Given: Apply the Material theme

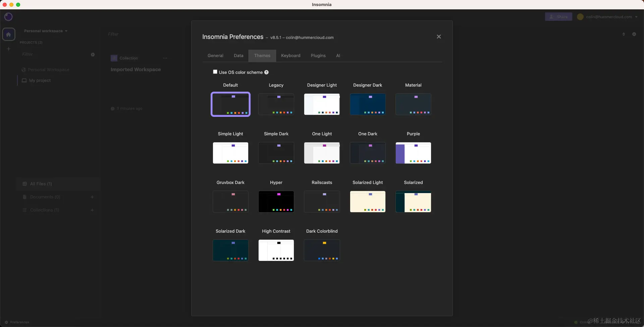Looking at the screenshot, I should [x=413, y=104].
